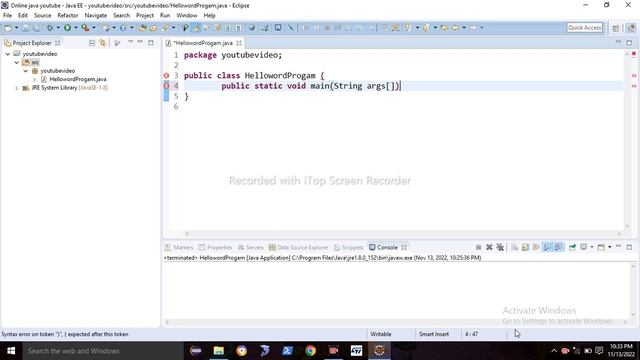Switch to the Markers tab

tap(179, 247)
